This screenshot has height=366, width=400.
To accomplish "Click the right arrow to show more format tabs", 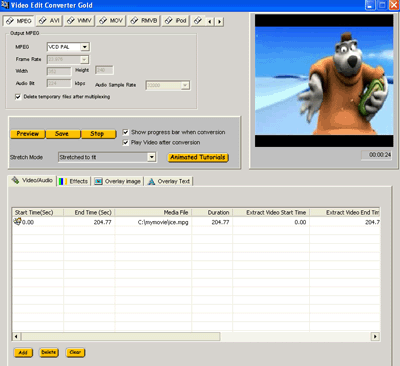I will coord(219,22).
